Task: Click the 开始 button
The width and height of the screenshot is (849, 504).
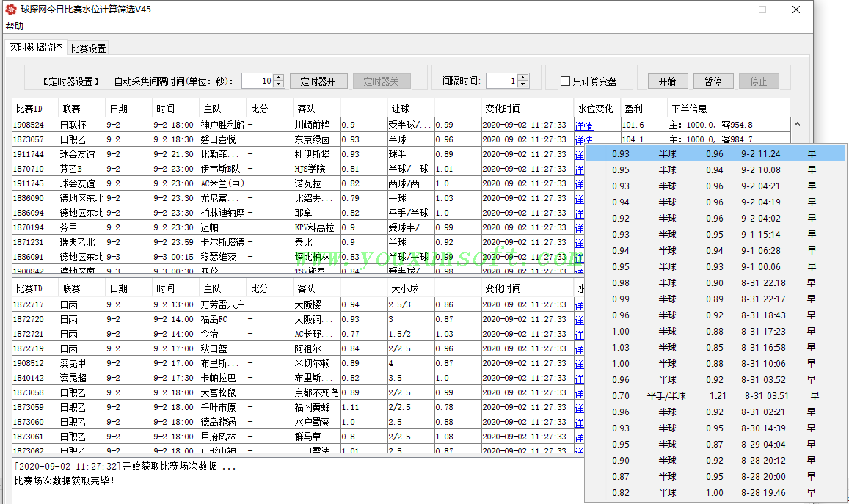Action: 668,81
